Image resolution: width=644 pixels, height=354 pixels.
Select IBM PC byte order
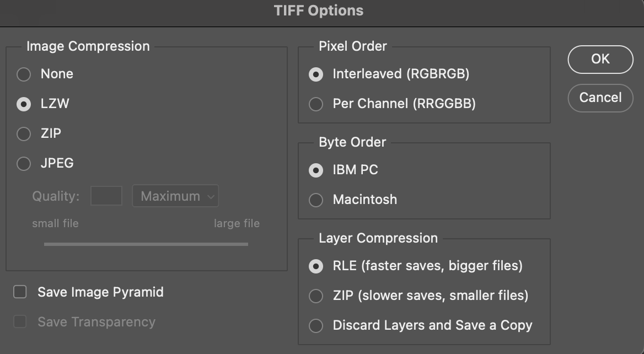pyautogui.click(x=315, y=170)
